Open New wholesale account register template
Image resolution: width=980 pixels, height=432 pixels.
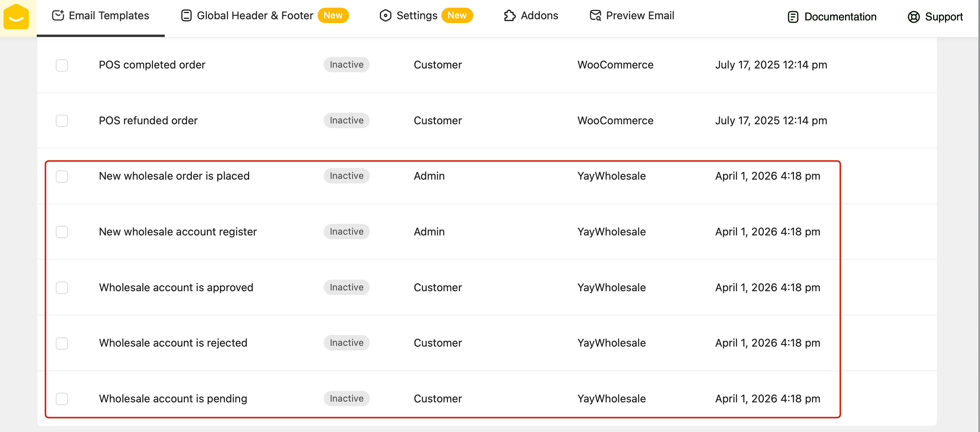tap(178, 232)
